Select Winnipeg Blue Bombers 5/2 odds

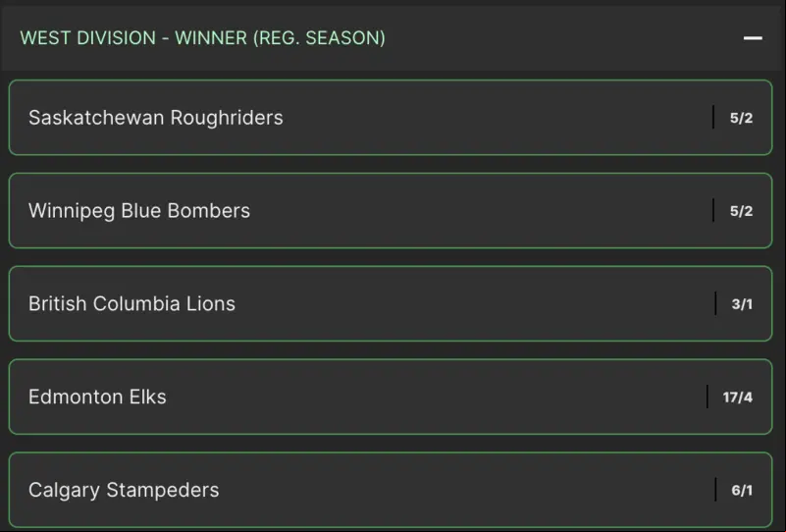click(x=741, y=211)
